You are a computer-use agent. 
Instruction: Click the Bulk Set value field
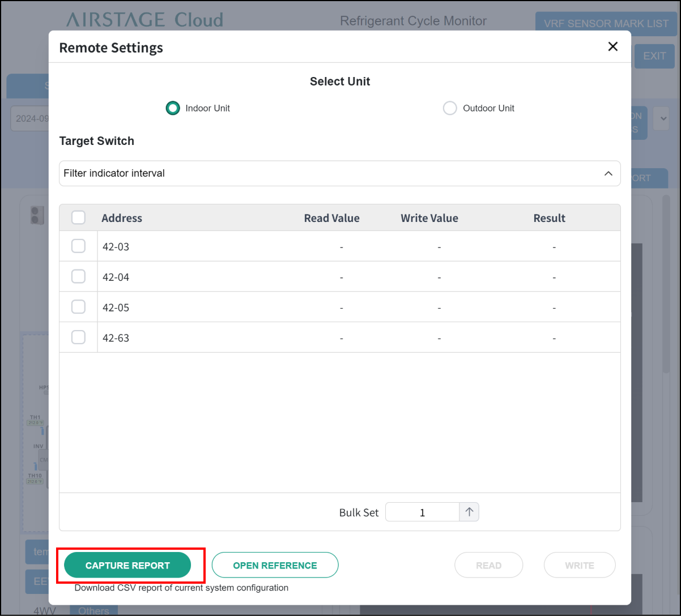(422, 512)
